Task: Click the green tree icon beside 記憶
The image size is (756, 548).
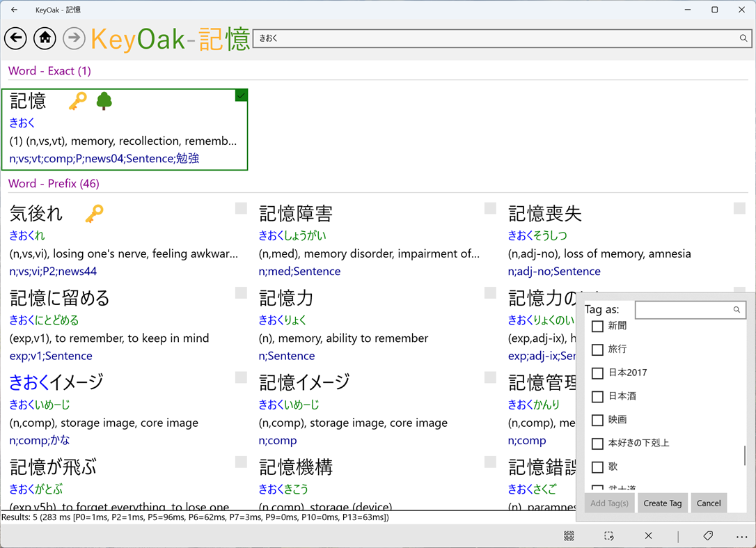Action: 103,101
